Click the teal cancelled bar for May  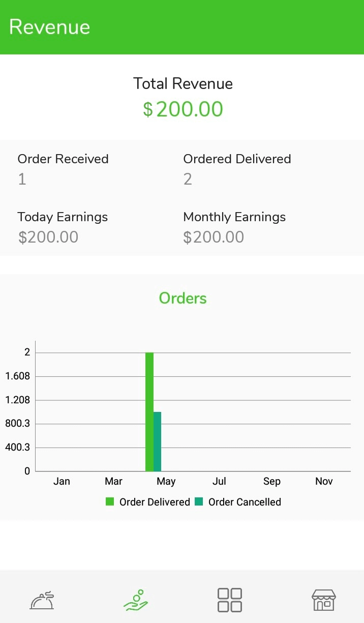pos(157,440)
